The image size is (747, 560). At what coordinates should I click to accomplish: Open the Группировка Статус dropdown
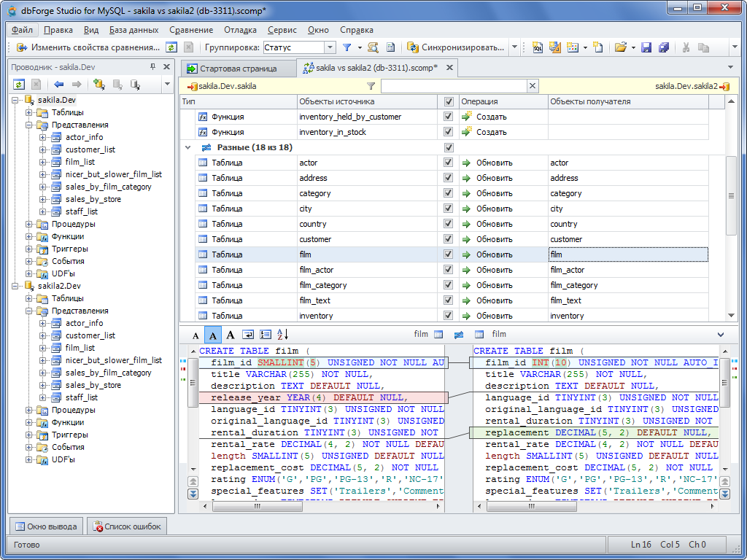(x=330, y=47)
